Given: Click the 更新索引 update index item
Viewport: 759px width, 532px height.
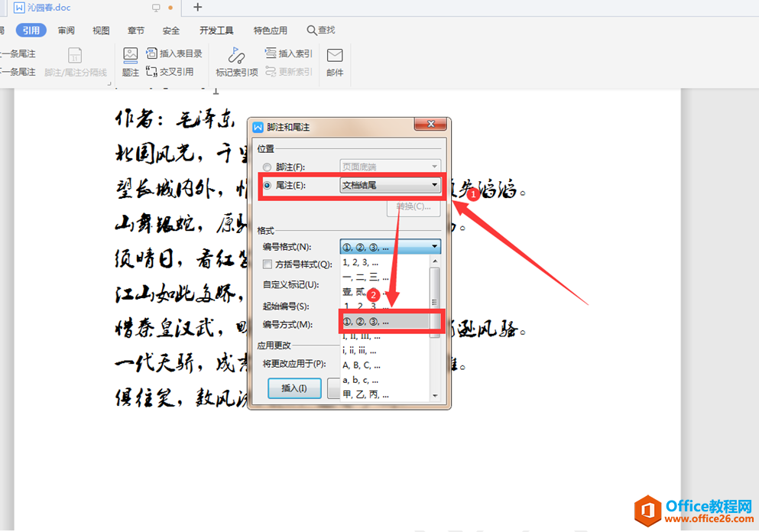Looking at the screenshot, I should [x=288, y=72].
